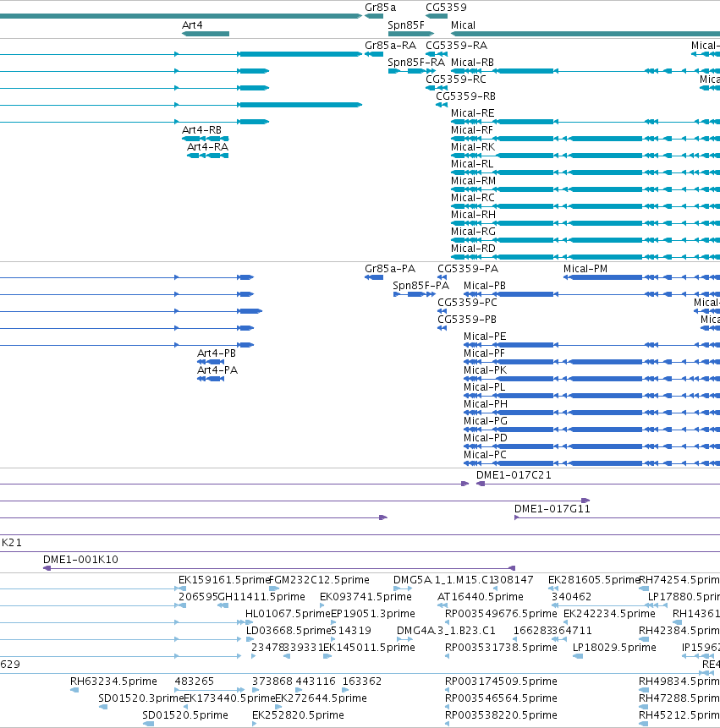Image resolution: width=720 pixels, height=728 pixels.
Task: Click the AT16440.5prime EST label
Action: [481, 597]
